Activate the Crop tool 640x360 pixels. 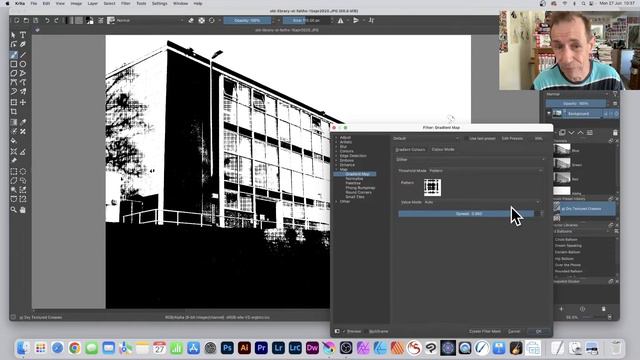14,112
